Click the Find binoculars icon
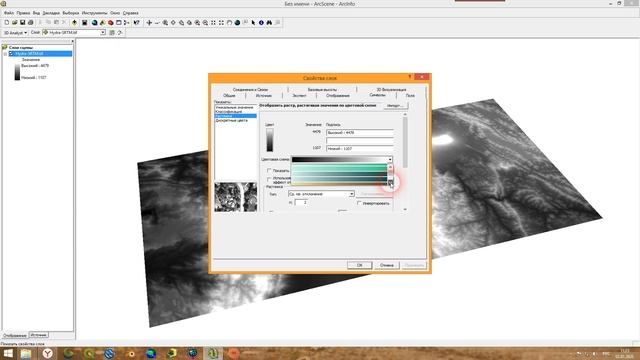The height and width of the screenshot is (360, 640). [269, 22]
